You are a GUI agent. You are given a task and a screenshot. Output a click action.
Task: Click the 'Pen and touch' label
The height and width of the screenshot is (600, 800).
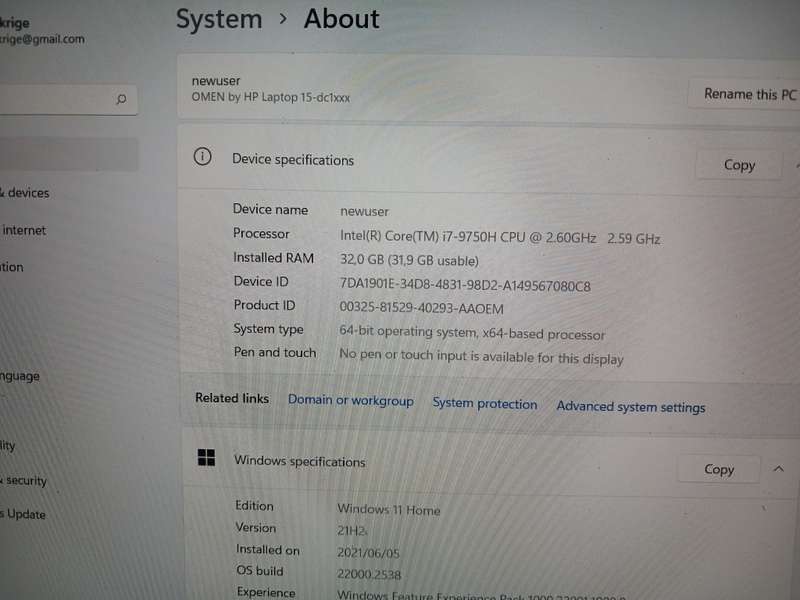[x=275, y=352]
